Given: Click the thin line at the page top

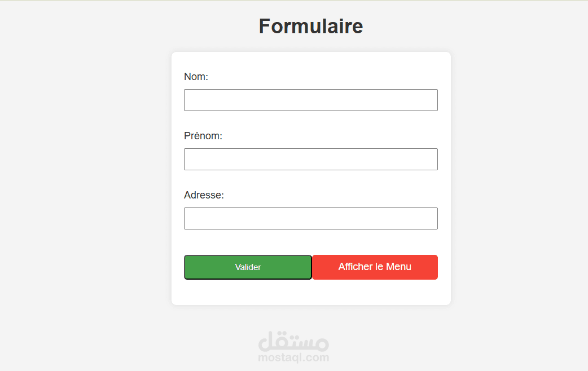Looking at the screenshot, I should [293, 1].
